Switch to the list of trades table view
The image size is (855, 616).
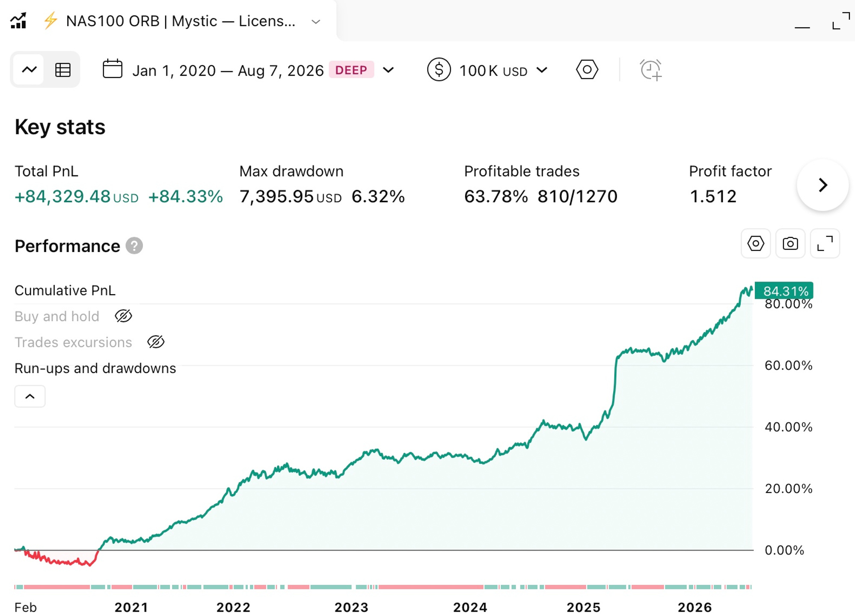click(x=63, y=70)
